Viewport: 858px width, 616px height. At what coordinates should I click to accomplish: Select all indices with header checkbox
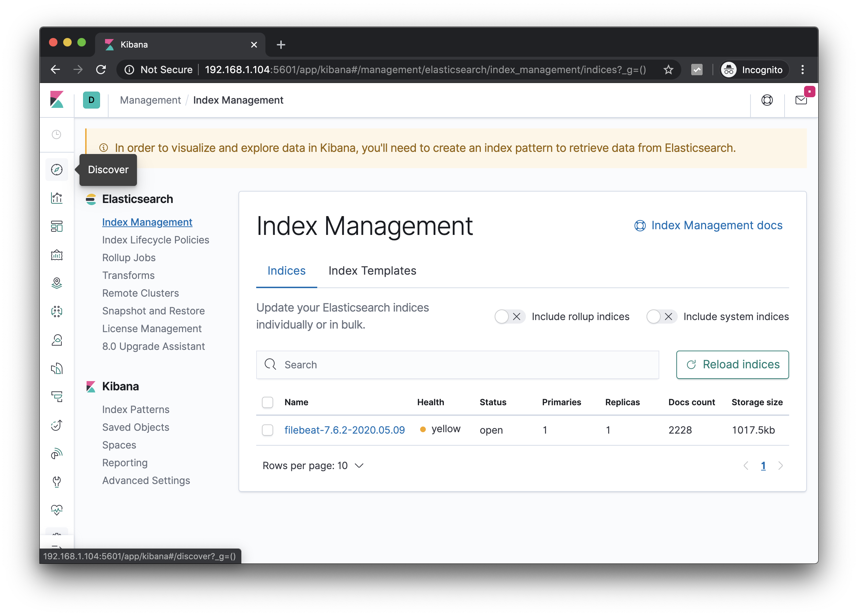268,402
